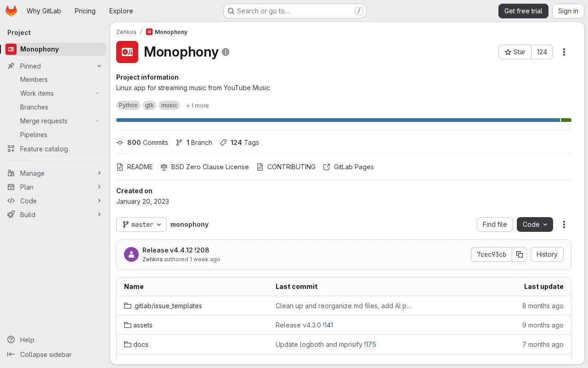Open BSD Zero Clause License link
This screenshot has height=368, width=588.
[204, 167]
